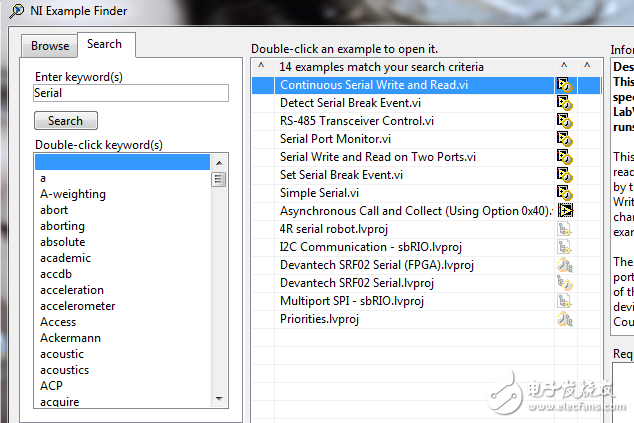This screenshot has width=634, height=423.
Task: Click the project icon for Devantech SRF02 Serial (FPGA).lvproj
Action: [x=565, y=265]
